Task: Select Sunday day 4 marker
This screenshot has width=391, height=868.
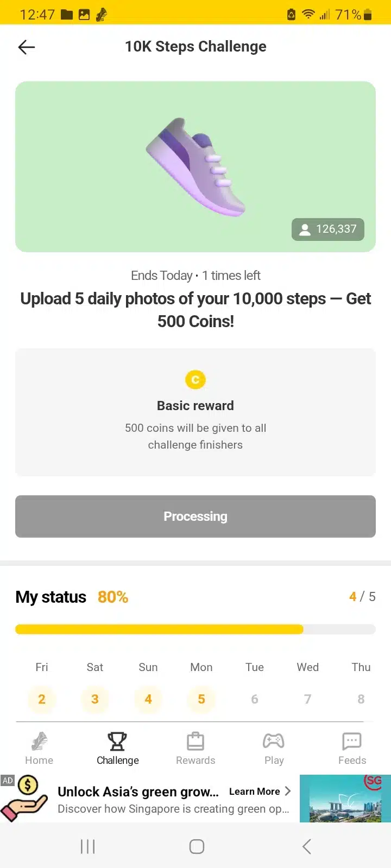Action: 148,699
